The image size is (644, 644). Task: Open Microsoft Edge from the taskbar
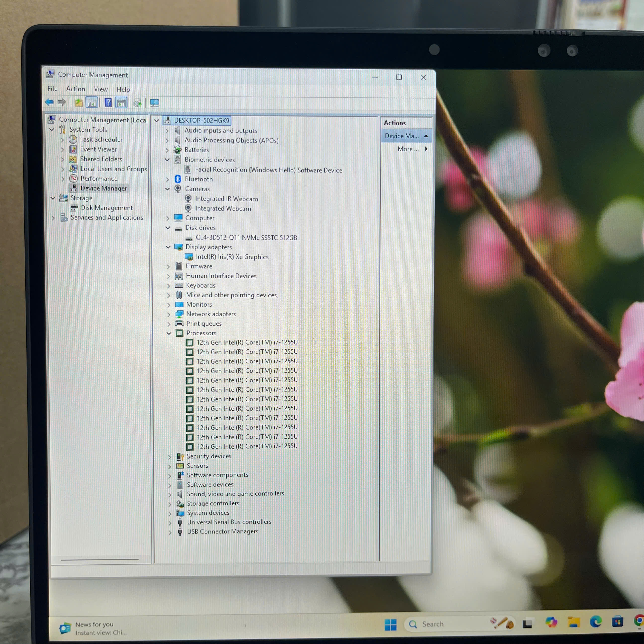[x=595, y=622]
